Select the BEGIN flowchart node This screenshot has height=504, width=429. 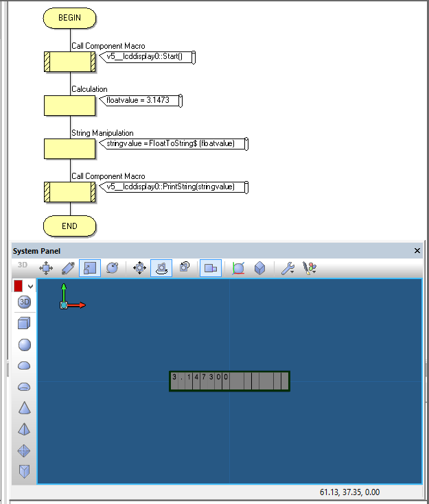point(69,18)
